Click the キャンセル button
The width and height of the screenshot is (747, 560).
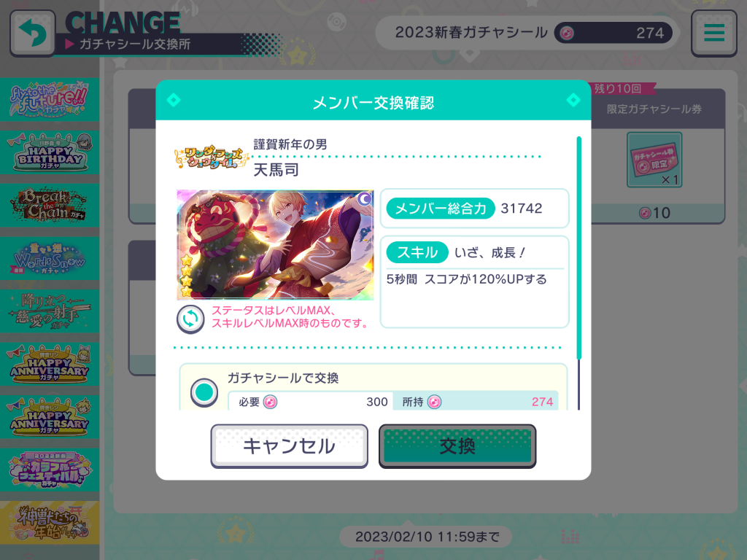pyautogui.click(x=289, y=446)
